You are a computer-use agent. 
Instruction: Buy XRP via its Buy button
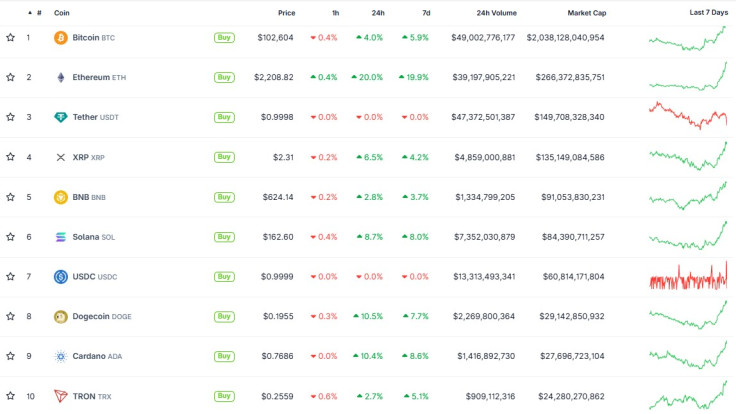point(224,157)
